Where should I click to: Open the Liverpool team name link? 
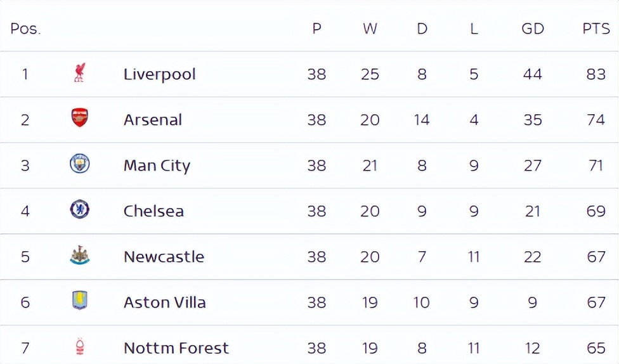(159, 74)
